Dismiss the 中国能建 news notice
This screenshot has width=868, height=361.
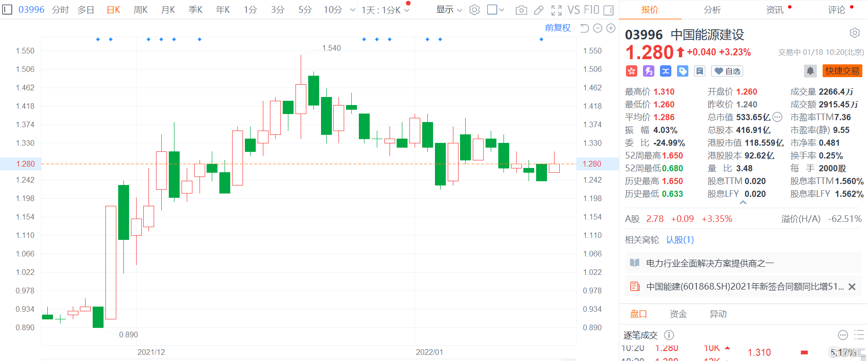[x=852, y=287]
